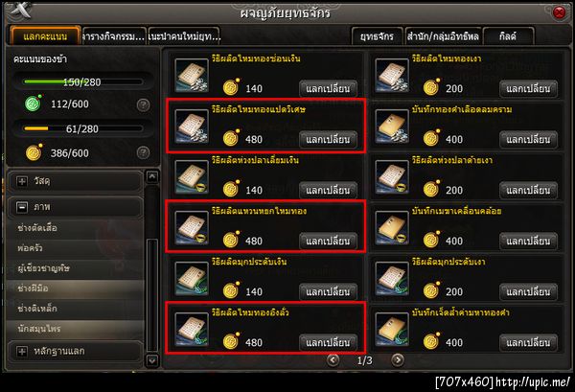Click the บันทึกทองคำเลือดสมคราม golden book icon
Image resolution: width=575 pixels, height=392 pixels.
392,127
